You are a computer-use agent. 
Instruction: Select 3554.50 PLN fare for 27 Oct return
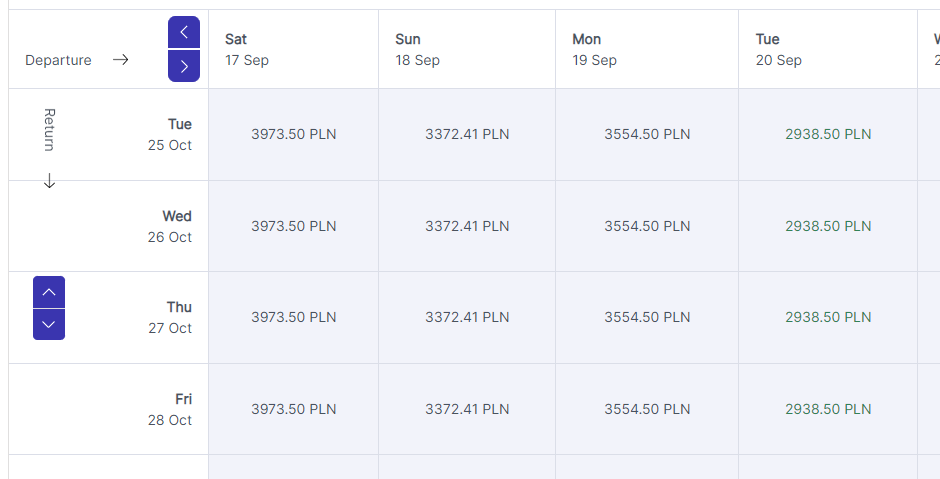[647, 317]
